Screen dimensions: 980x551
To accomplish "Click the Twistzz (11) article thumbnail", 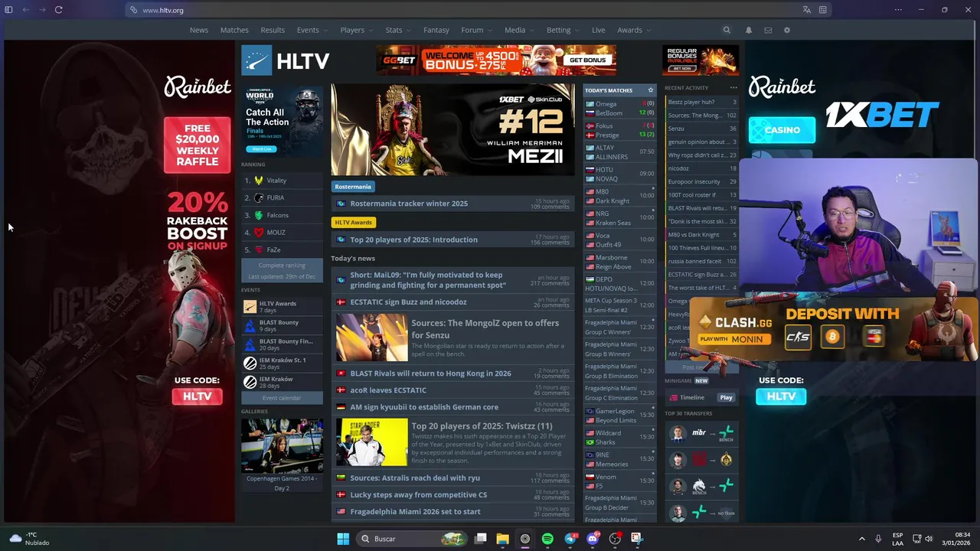I will coord(372,442).
